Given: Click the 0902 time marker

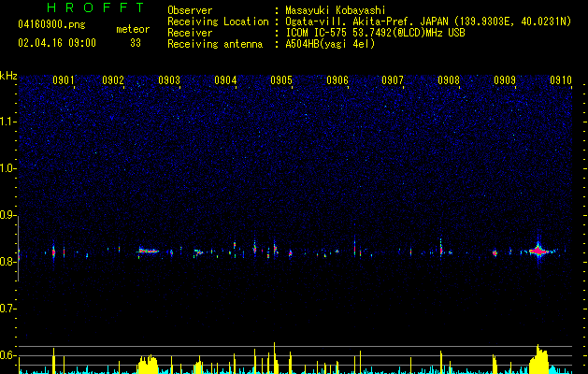Looking at the screenshot, I should coord(113,79).
